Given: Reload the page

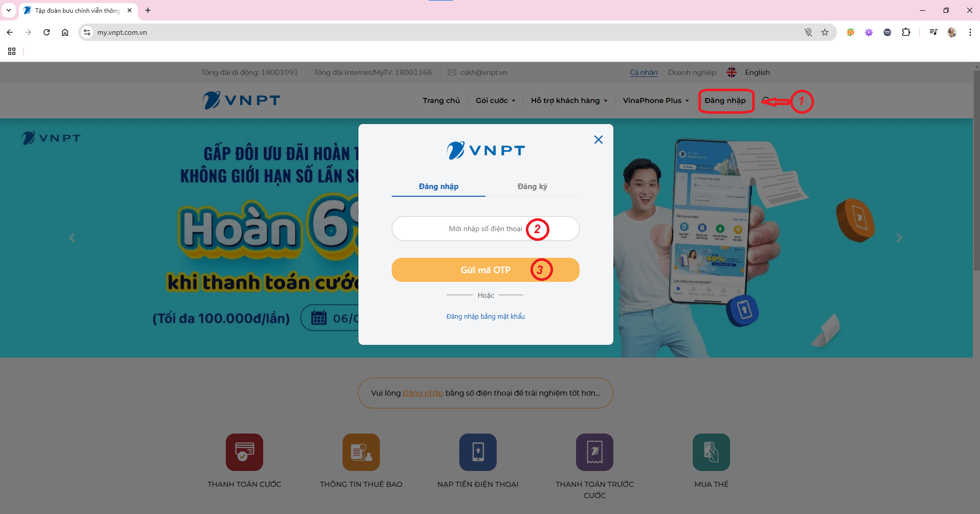Looking at the screenshot, I should pos(47,32).
